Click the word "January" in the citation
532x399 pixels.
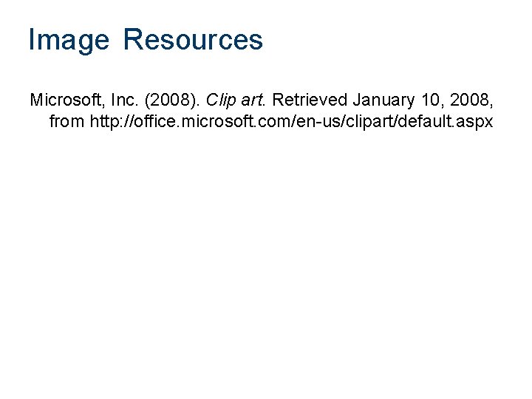(383, 100)
